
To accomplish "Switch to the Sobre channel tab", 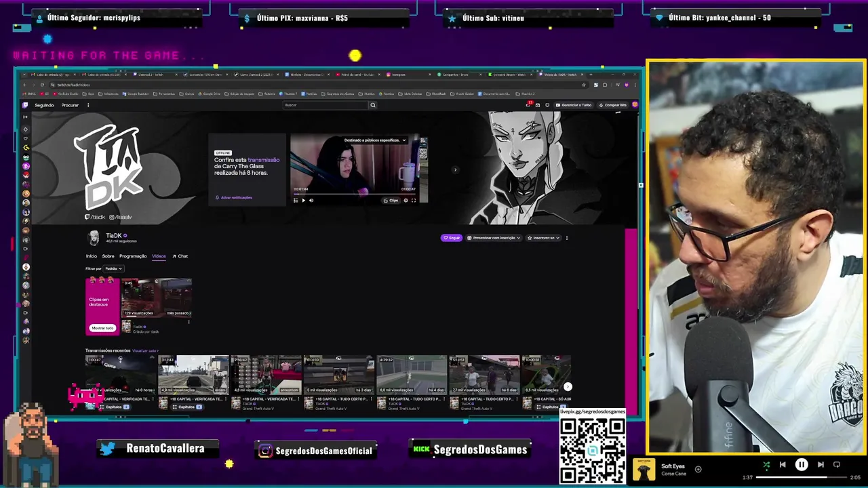I will (108, 256).
